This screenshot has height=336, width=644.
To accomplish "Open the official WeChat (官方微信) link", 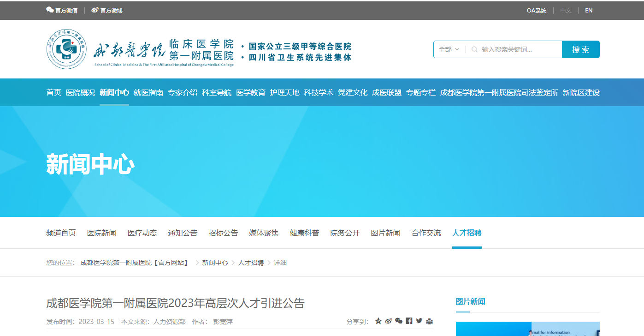I will pyautogui.click(x=62, y=10).
